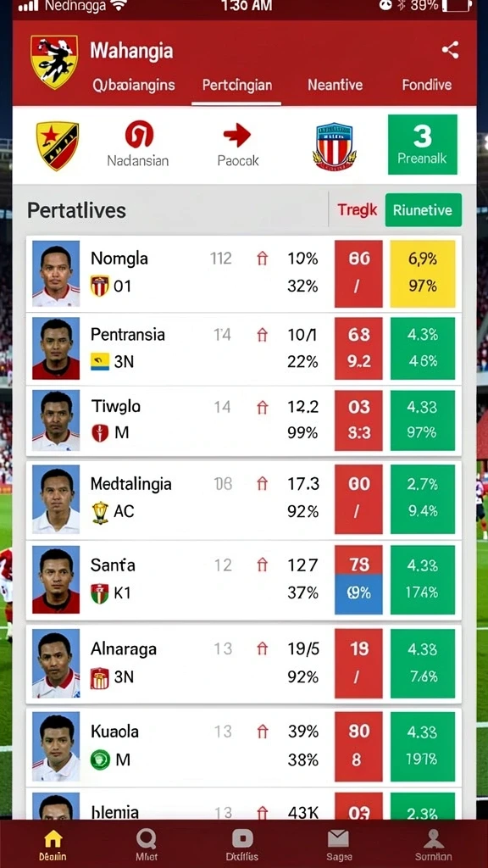Tap the middle square icon in bottom bar
This screenshot has height=868, width=488.
click(242, 838)
